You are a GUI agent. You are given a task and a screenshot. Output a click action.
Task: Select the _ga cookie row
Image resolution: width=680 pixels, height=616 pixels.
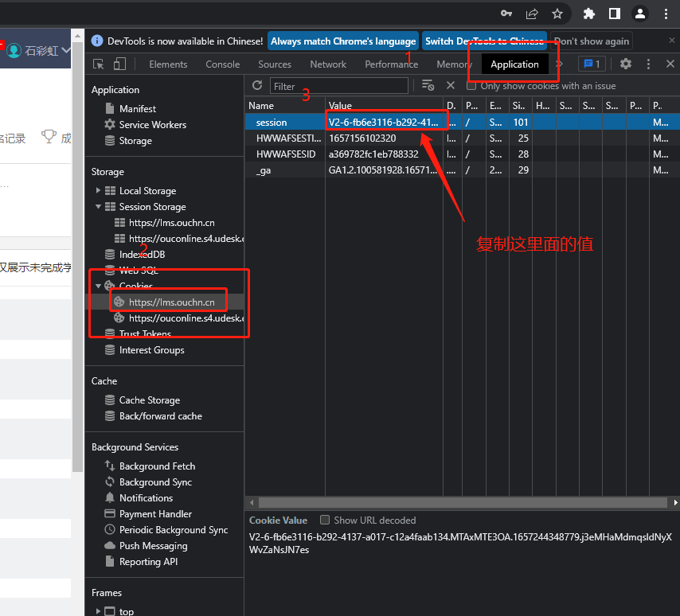coord(463,170)
